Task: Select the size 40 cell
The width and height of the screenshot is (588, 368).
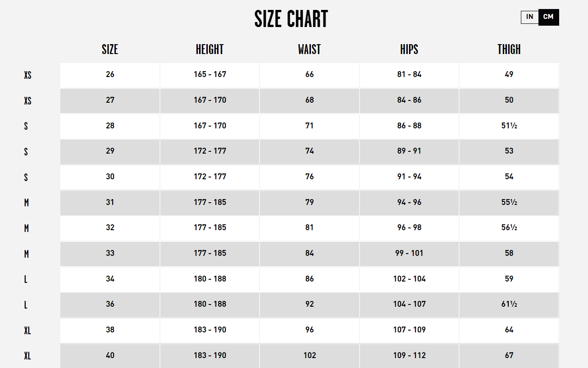Action: click(x=110, y=356)
